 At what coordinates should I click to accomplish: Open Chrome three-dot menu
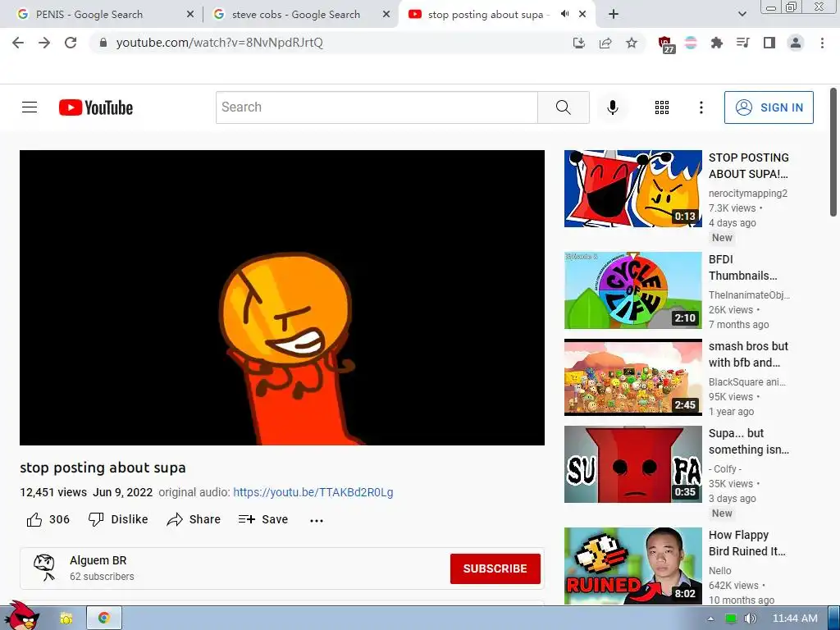822,43
